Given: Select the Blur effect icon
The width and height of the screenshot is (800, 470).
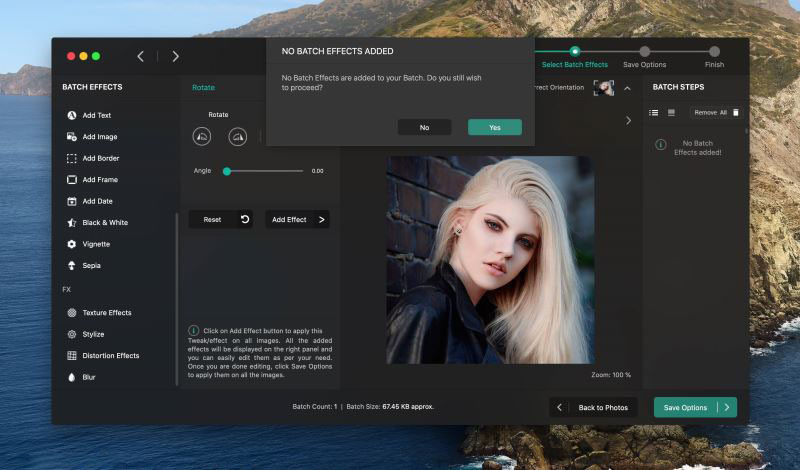Looking at the screenshot, I should click(x=72, y=377).
